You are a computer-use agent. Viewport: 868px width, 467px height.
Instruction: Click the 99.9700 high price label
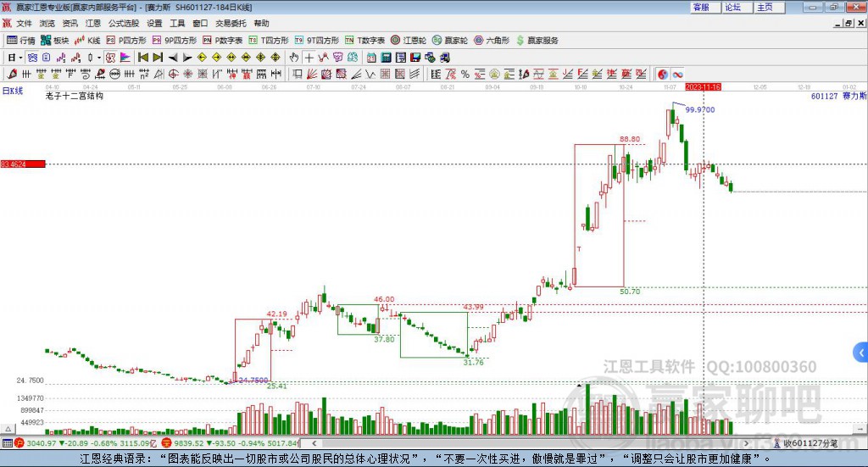[699, 109]
